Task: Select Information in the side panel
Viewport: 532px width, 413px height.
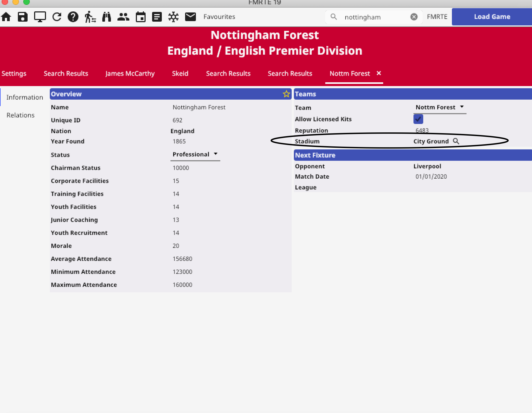Action: (x=25, y=97)
